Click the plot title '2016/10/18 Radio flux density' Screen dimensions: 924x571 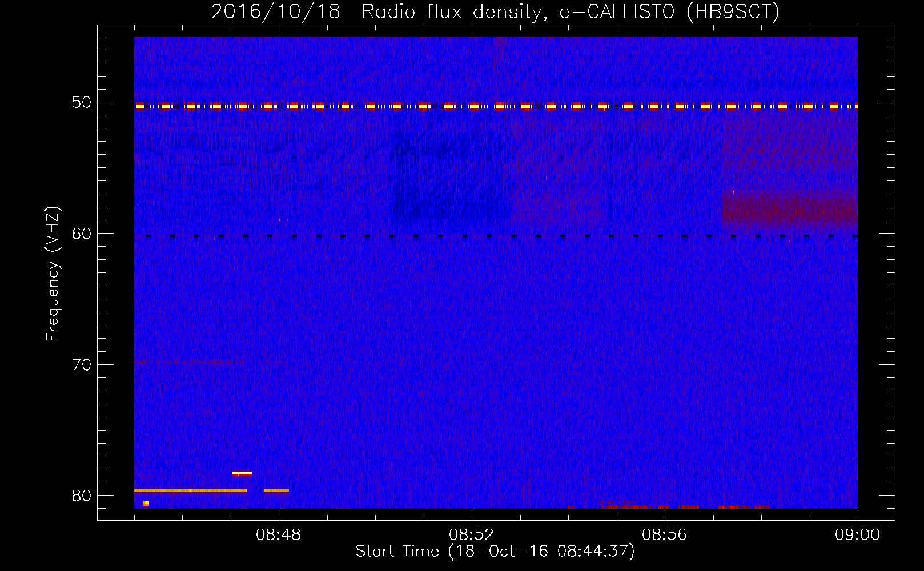[495, 11]
